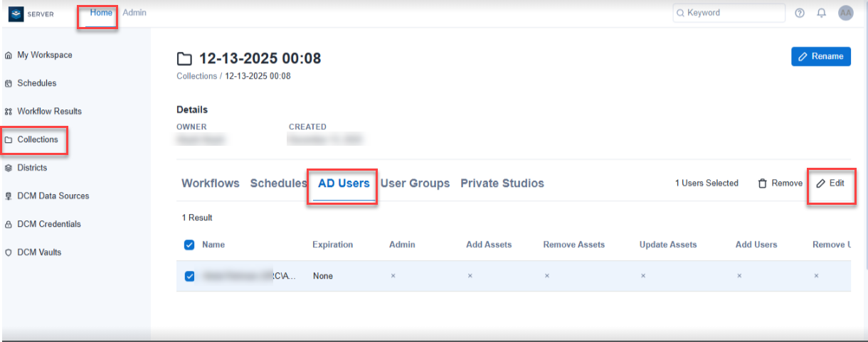This screenshot has height=342, width=868.
Task: Uncheck the selected AD user row checkbox
Action: [x=189, y=276]
